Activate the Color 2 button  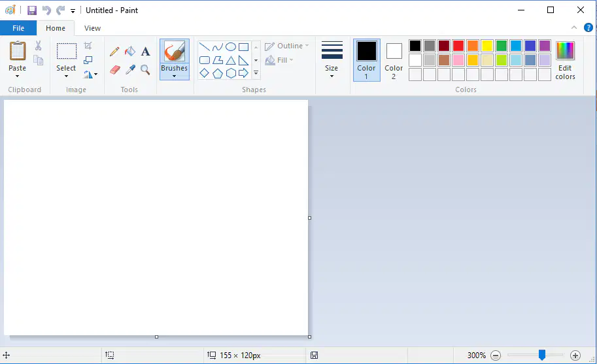tap(394, 60)
